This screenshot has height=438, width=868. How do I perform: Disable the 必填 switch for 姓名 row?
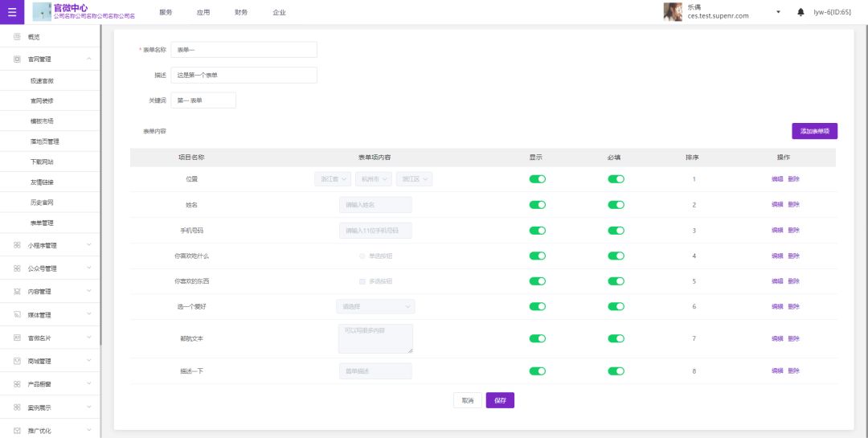tap(616, 205)
